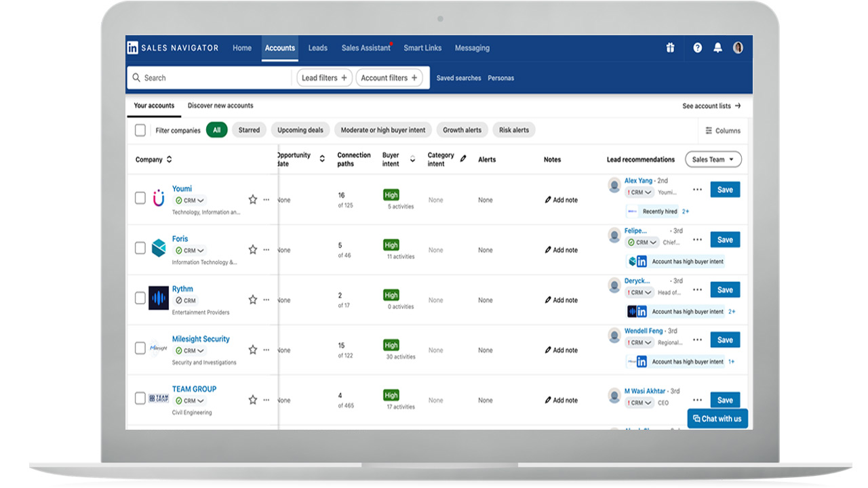This screenshot has width=868, height=488.
Task: Open more options for lead Deryck
Action: tap(697, 290)
